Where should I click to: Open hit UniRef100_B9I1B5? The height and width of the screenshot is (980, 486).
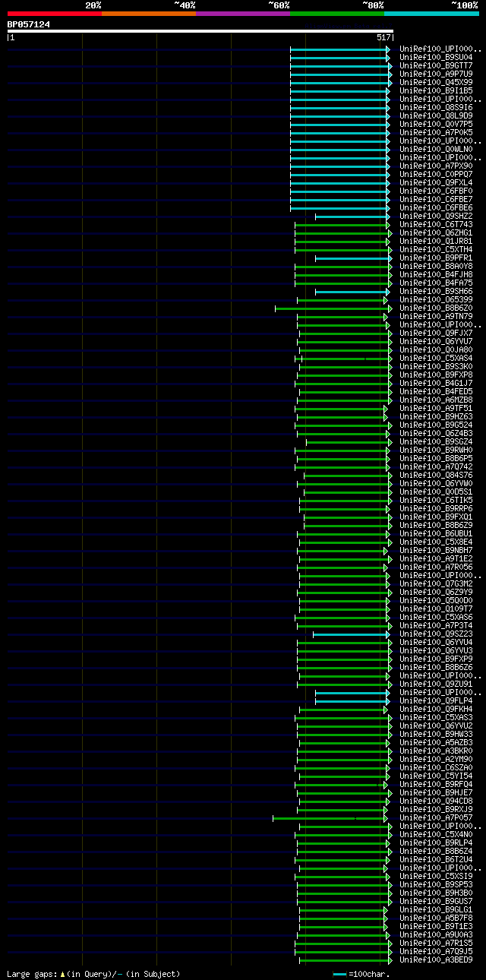[436, 91]
